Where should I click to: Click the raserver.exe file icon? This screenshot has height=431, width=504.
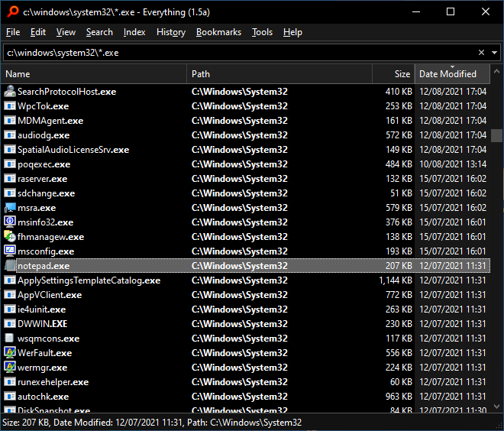coord(10,179)
